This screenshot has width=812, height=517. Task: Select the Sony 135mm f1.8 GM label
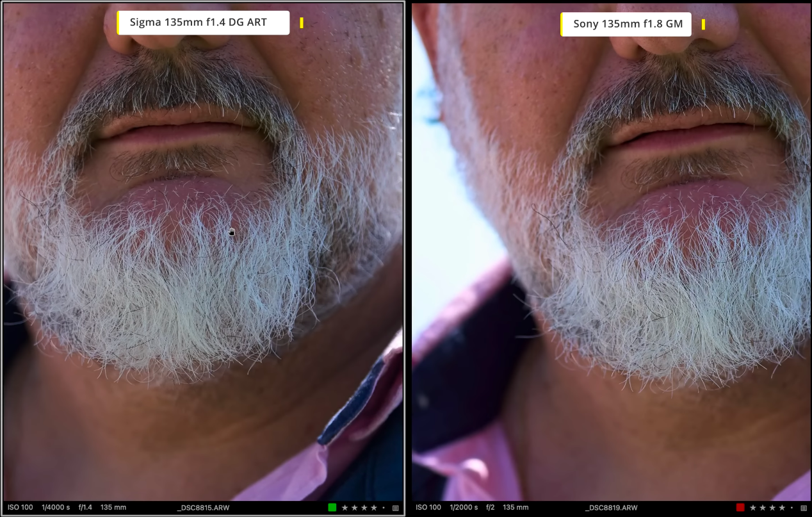(x=626, y=24)
